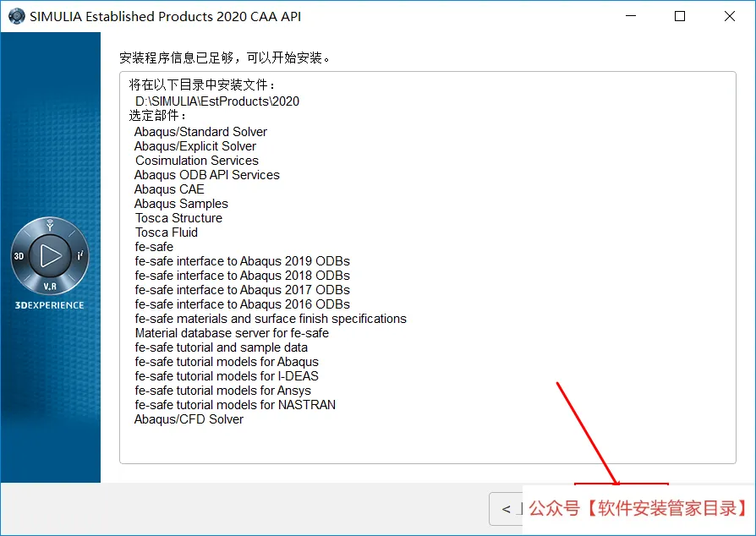Click the partially hidden back button
The height and width of the screenshot is (536, 756).
(507, 509)
